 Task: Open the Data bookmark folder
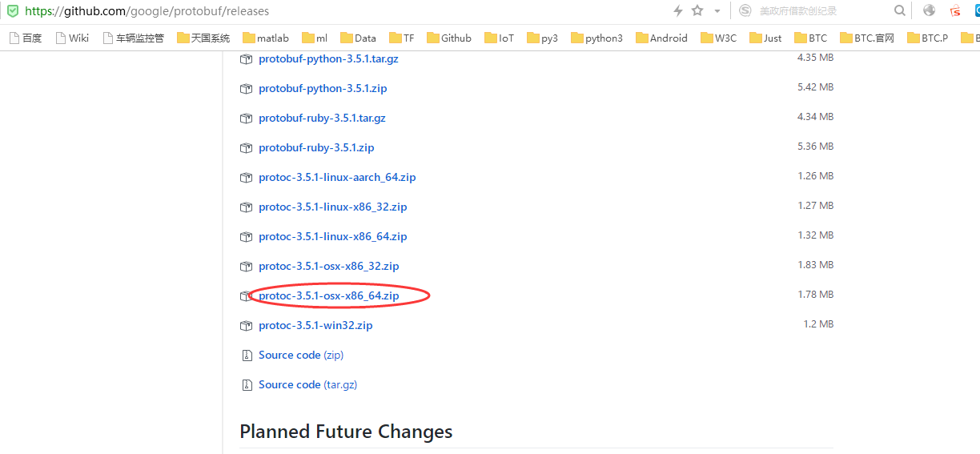point(358,38)
